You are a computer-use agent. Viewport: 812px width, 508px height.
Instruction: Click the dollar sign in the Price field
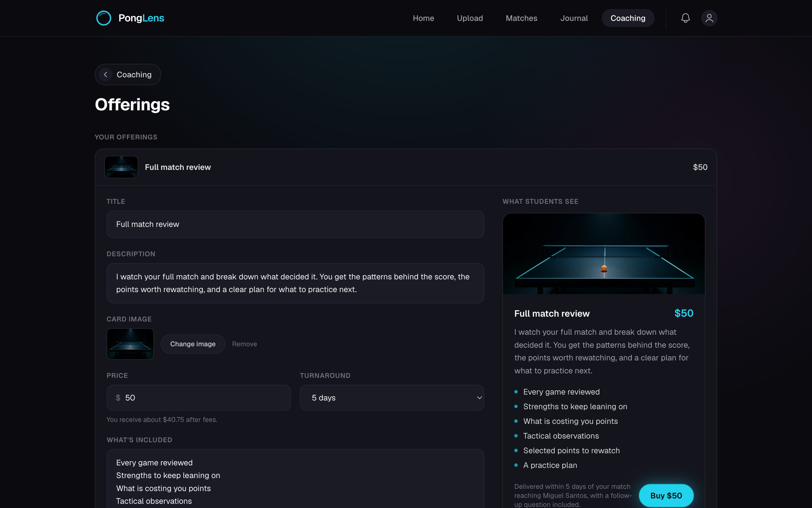[118, 398]
